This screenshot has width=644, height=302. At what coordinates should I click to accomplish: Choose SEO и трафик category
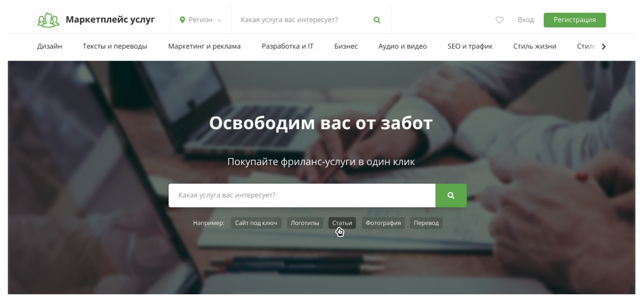(x=469, y=46)
